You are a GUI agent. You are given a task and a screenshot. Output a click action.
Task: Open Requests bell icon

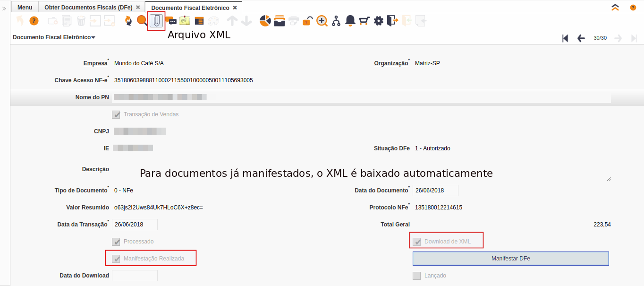350,21
